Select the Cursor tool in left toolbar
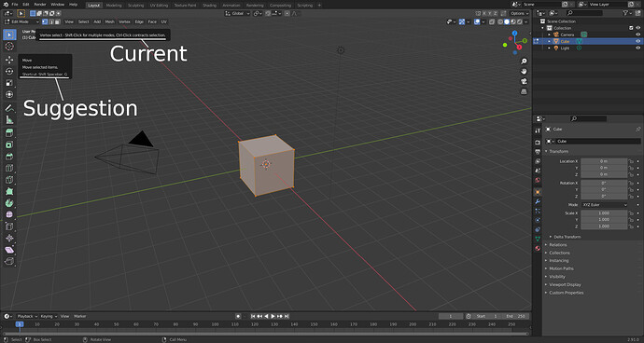644x343 pixels. point(9,47)
